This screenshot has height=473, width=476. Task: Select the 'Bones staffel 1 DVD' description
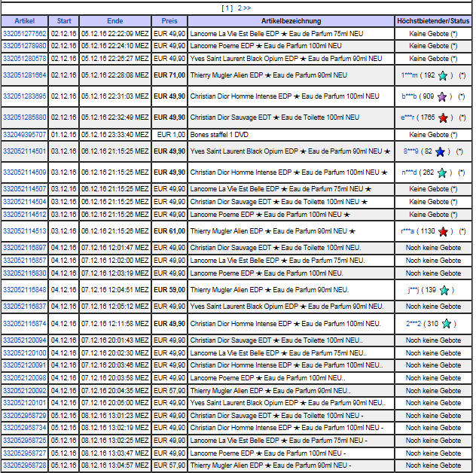click(219, 135)
